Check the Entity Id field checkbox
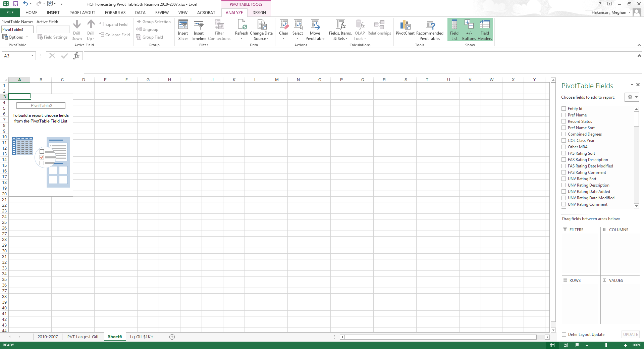 tap(564, 109)
